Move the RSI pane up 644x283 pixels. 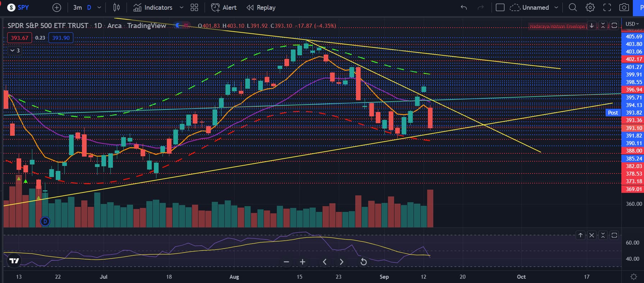(580, 235)
